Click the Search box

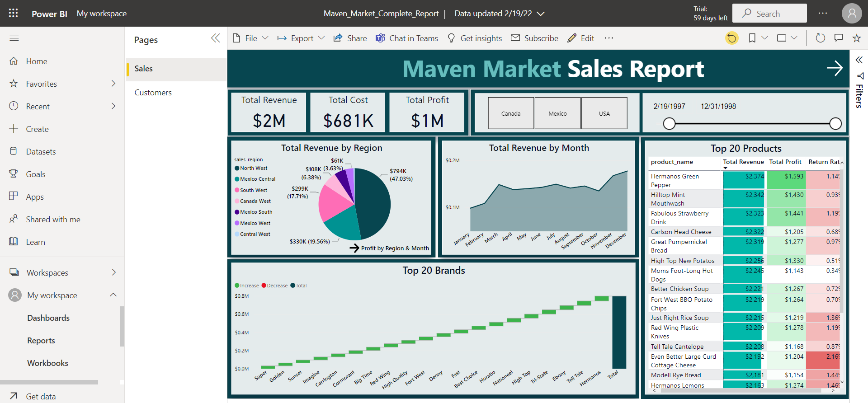769,13
